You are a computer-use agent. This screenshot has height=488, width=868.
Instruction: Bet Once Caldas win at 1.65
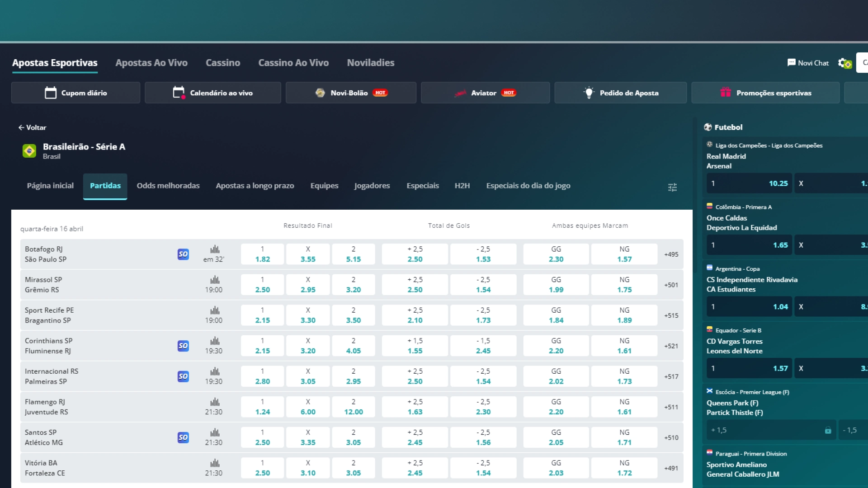(x=750, y=245)
